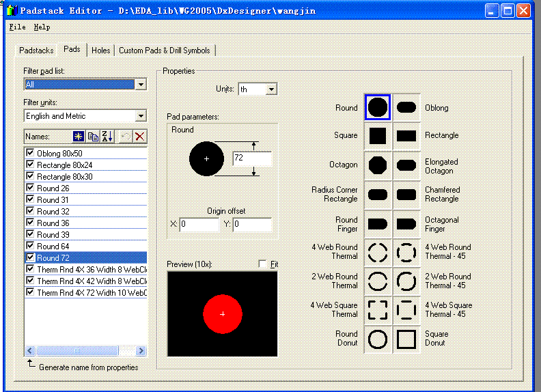Expand the Filter units dropdown

[141, 116]
